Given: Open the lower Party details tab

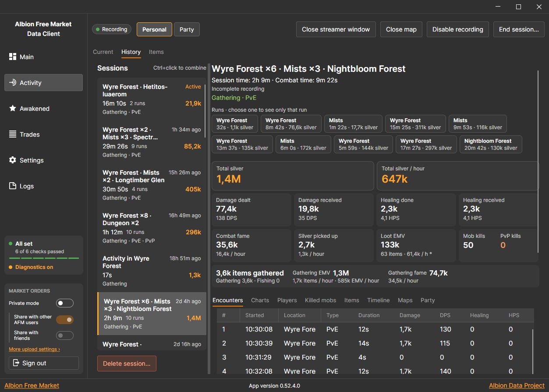Looking at the screenshot, I should [x=428, y=300].
